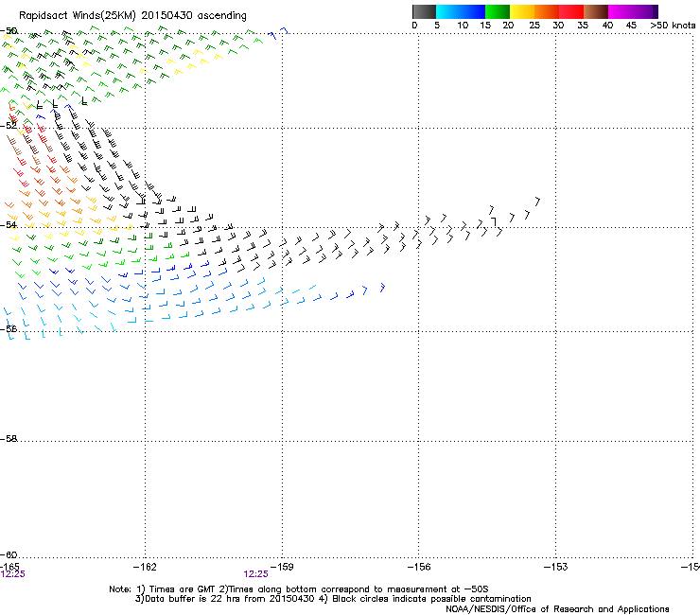This screenshot has height=615, width=700.
Task: Click the yellow 20-25 knots color band
Action: [x=522, y=11]
